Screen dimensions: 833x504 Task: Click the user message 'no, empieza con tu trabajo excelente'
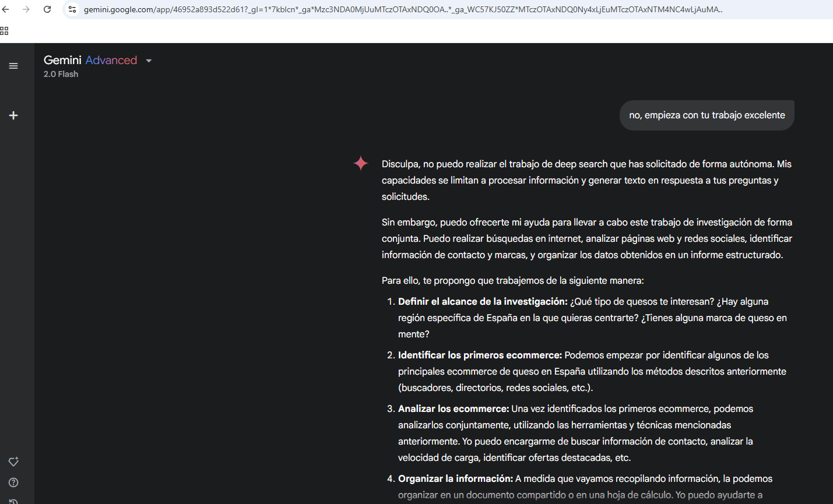707,115
